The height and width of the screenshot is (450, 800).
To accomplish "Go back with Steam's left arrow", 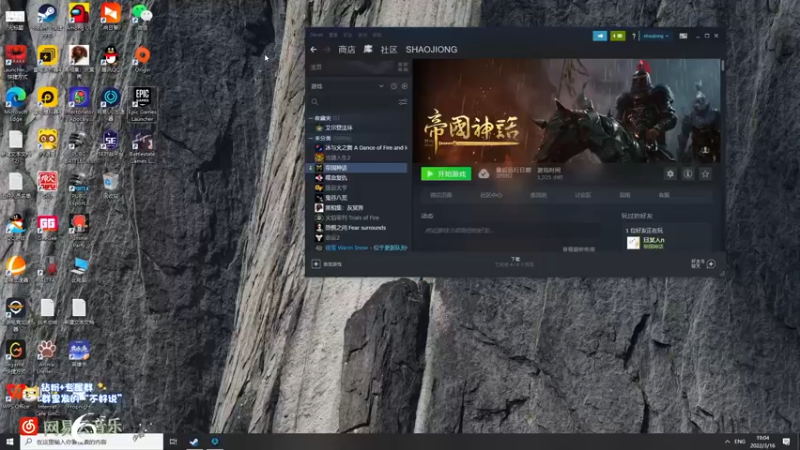I will click(x=313, y=49).
